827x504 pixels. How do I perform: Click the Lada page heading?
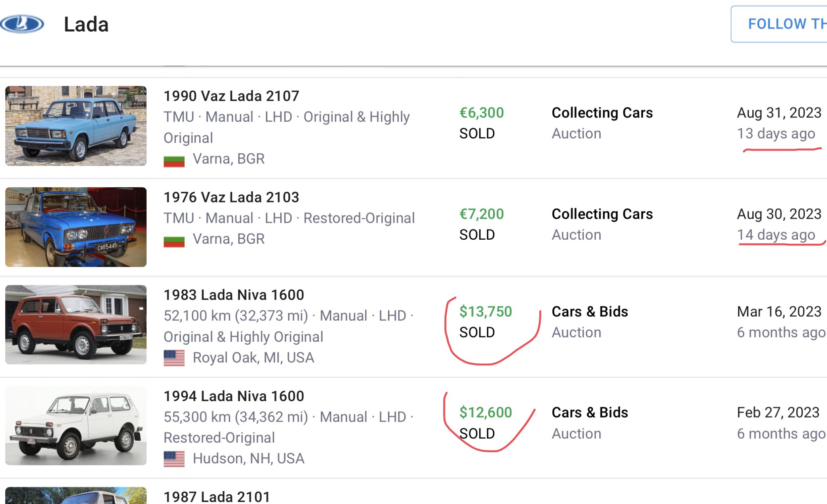point(86,25)
